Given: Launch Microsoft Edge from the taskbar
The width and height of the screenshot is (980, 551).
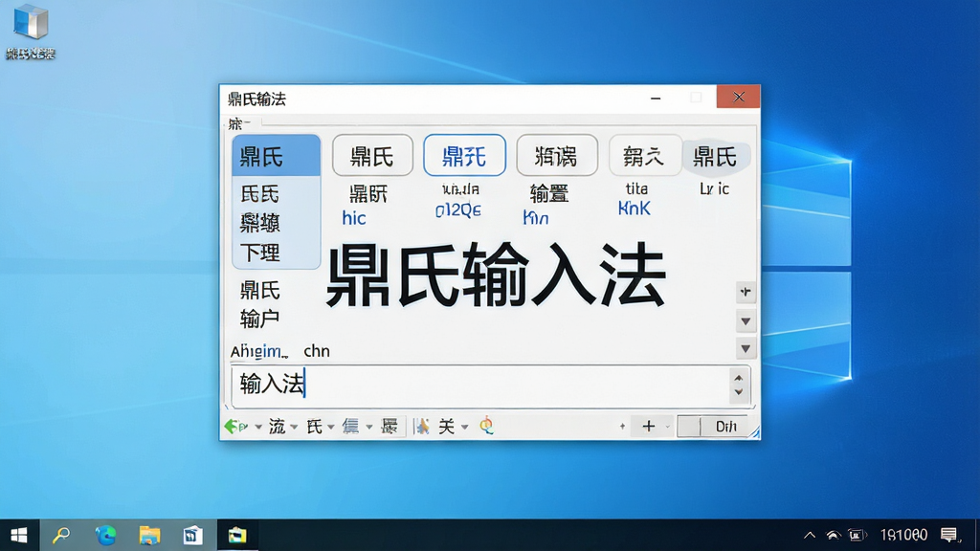Looking at the screenshot, I should click(x=105, y=536).
